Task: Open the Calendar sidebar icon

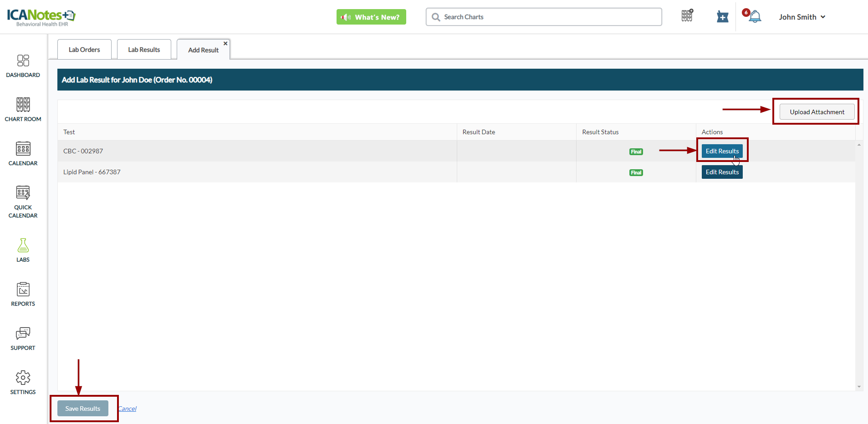Action: coord(23,154)
